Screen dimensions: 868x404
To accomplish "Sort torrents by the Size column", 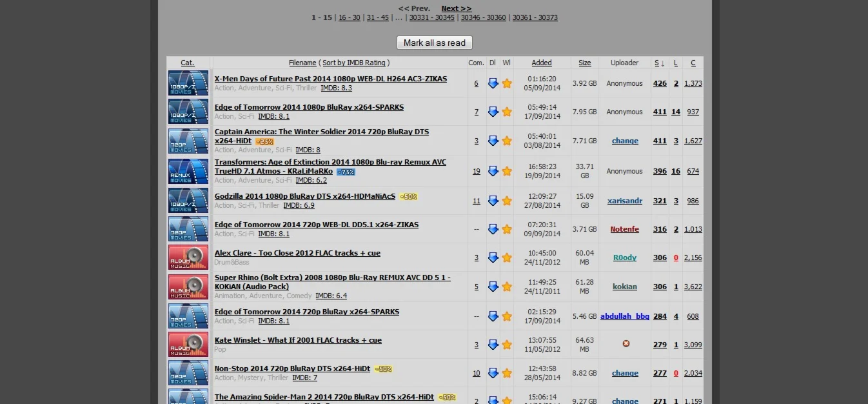I will [x=585, y=63].
